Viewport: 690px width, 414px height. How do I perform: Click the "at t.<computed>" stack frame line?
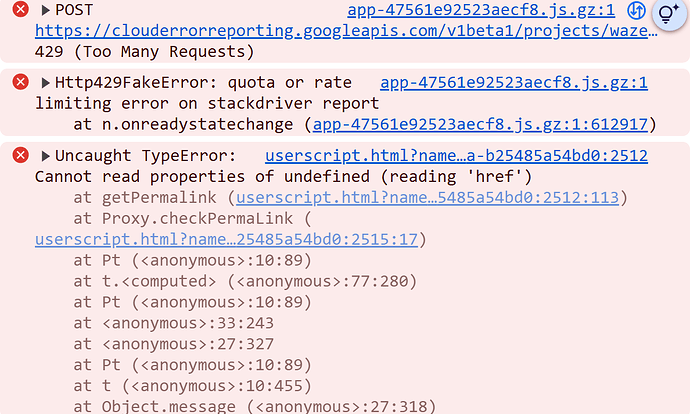244,281
